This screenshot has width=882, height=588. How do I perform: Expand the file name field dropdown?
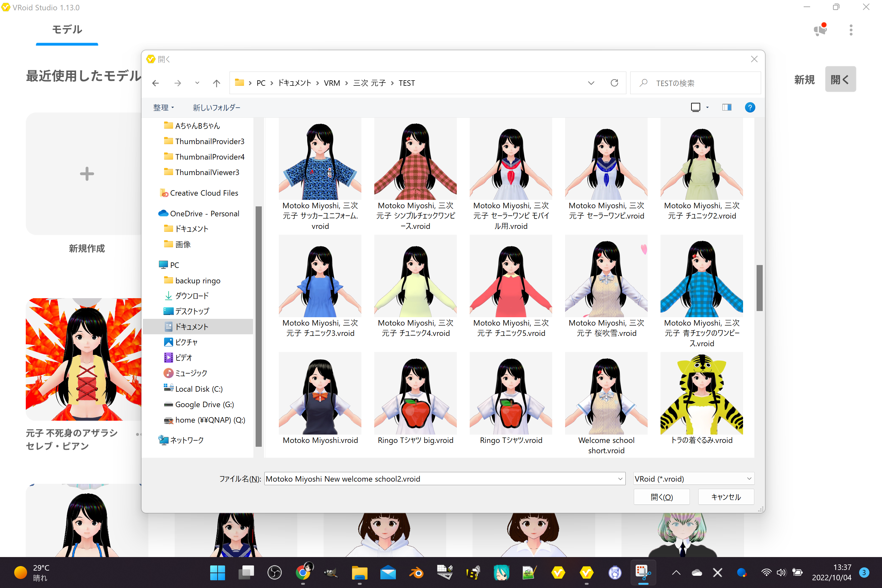(620, 478)
